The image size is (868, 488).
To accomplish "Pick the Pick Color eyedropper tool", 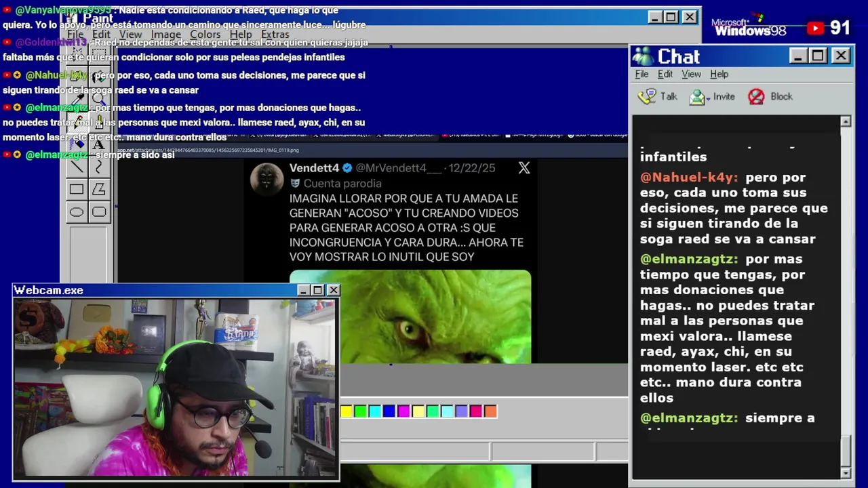I will click(77, 99).
